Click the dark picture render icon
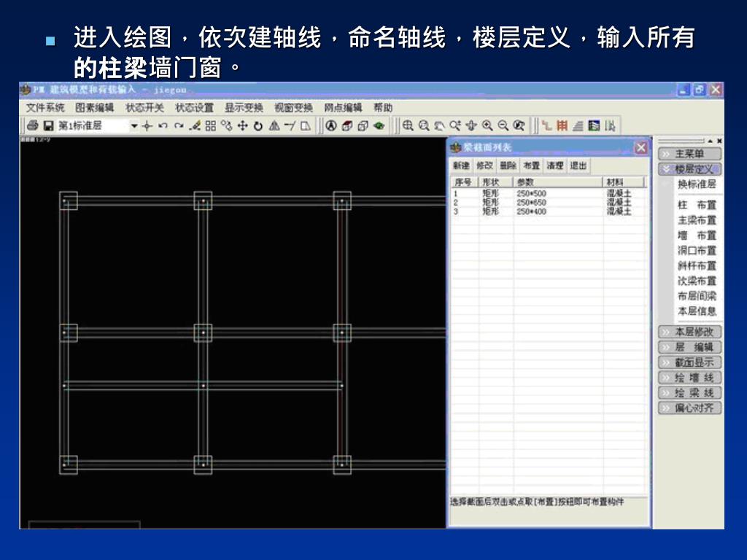Image resolution: width=747 pixels, height=560 pixels. [x=594, y=125]
